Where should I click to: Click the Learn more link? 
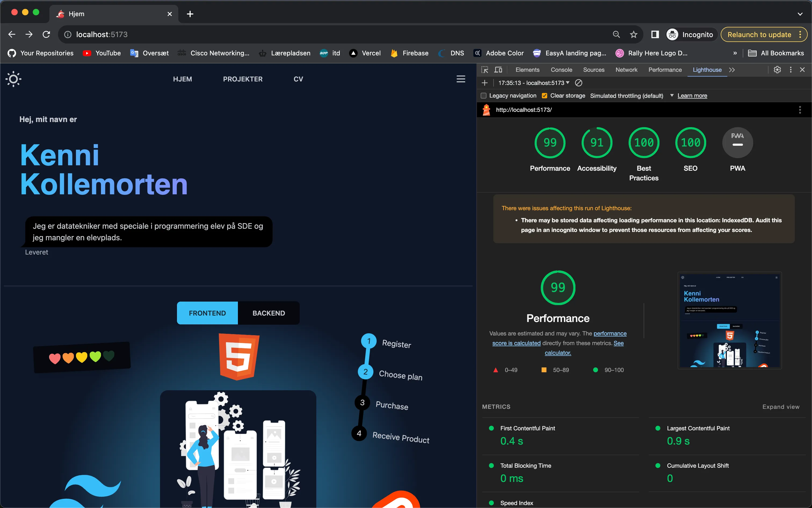[x=692, y=96]
